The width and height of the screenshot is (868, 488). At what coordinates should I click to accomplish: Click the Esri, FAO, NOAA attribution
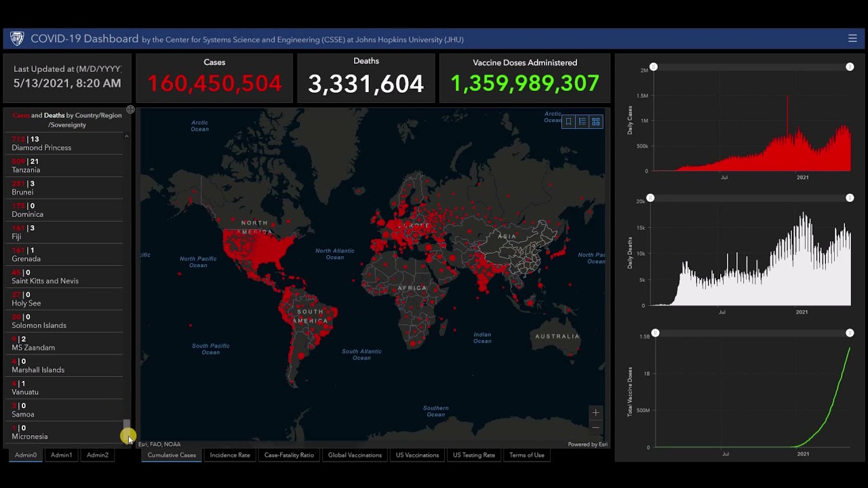pyautogui.click(x=159, y=445)
